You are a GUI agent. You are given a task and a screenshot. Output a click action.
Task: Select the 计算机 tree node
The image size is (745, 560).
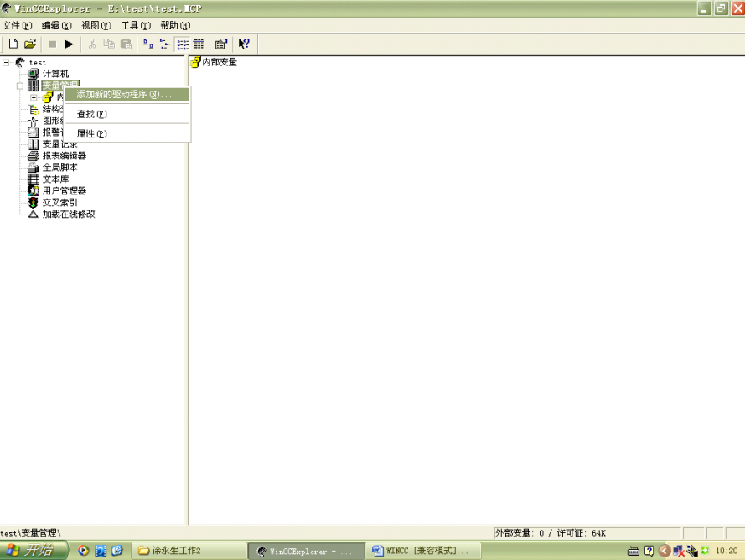tap(55, 74)
